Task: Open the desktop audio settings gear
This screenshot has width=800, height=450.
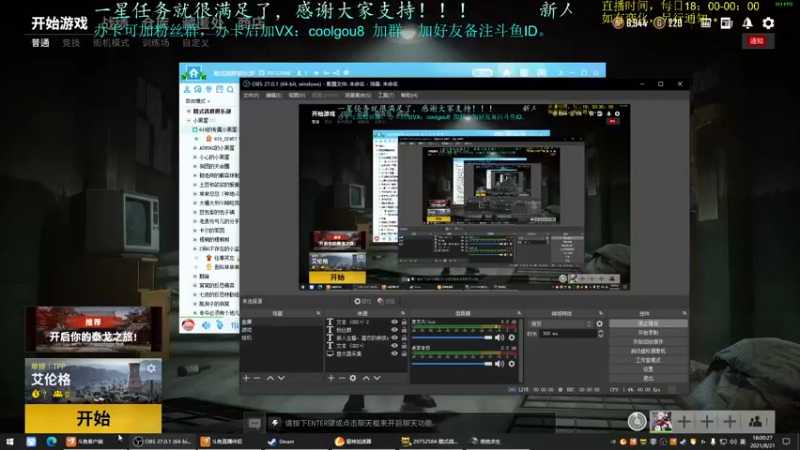Action: tap(512, 364)
